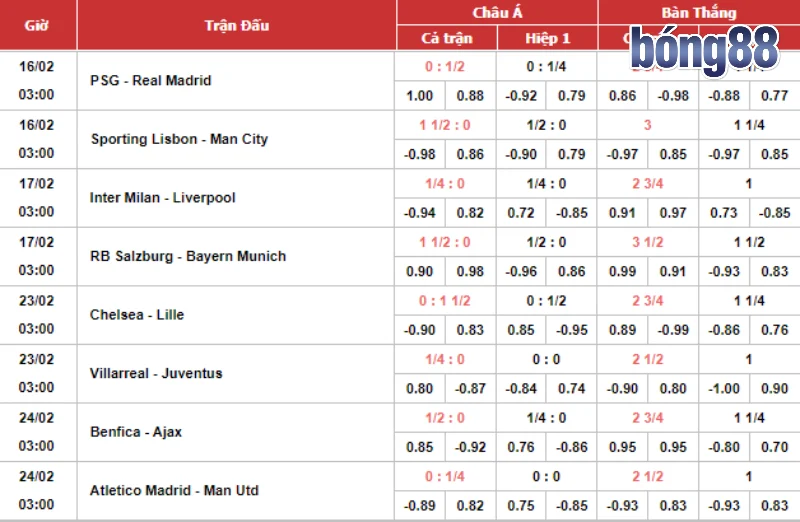Select the Chelsea - Lille match
Viewport: 800px width, 522px height.
click(x=137, y=314)
